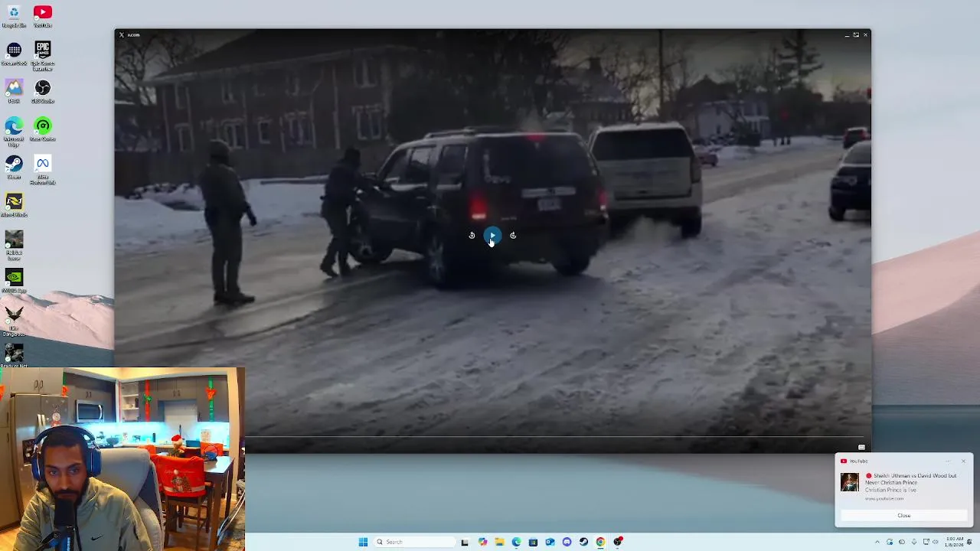Open Discord from the taskbar
This screenshot has height=551, width=980.
(567, 542)
